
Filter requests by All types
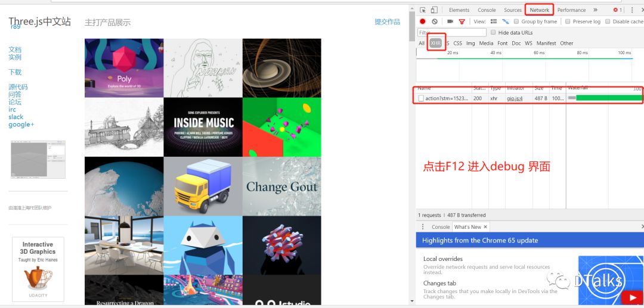point(422,43)
